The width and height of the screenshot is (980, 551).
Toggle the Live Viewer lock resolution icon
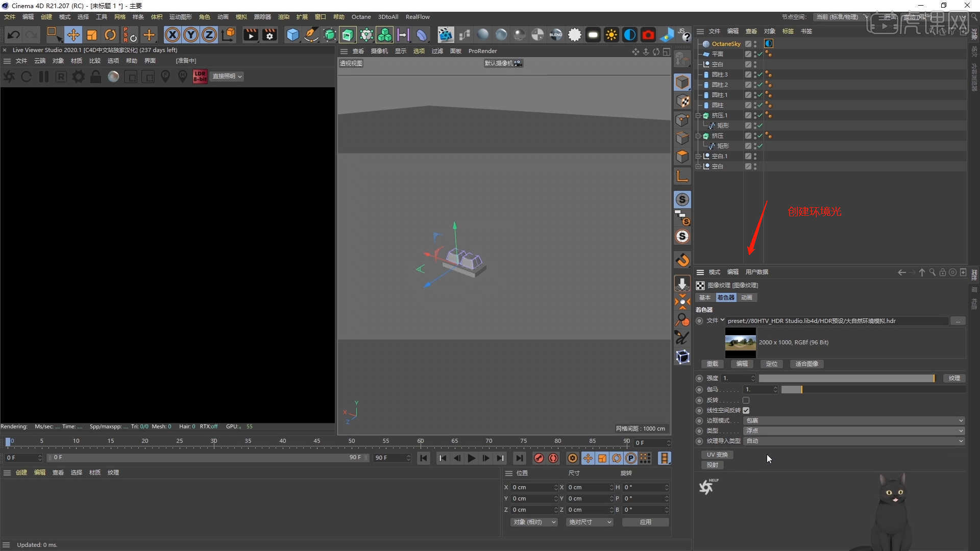coord(96,77)
